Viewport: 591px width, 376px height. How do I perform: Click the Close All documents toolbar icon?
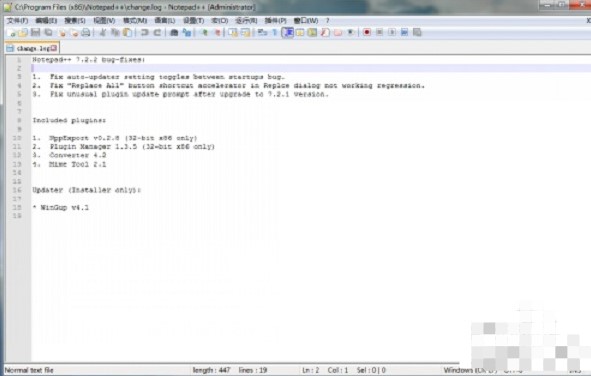pyautogui.click(x=74, y=32)
